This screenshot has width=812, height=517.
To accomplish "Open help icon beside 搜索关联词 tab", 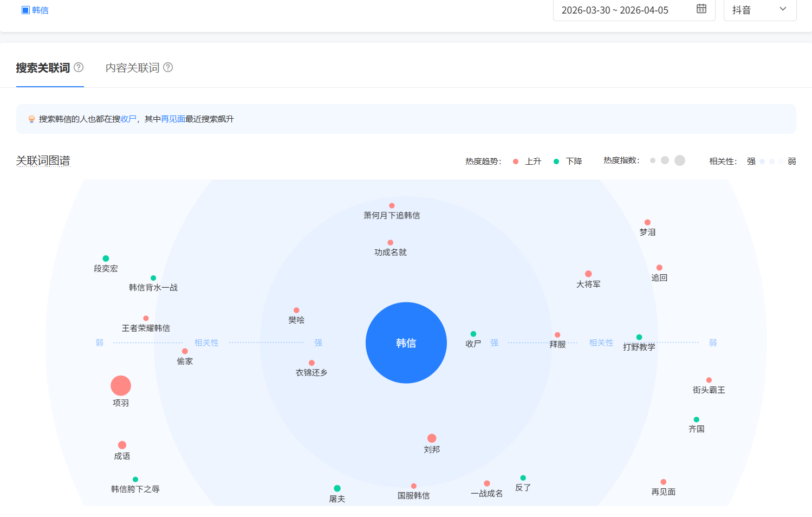I will [x=79, y=67].
